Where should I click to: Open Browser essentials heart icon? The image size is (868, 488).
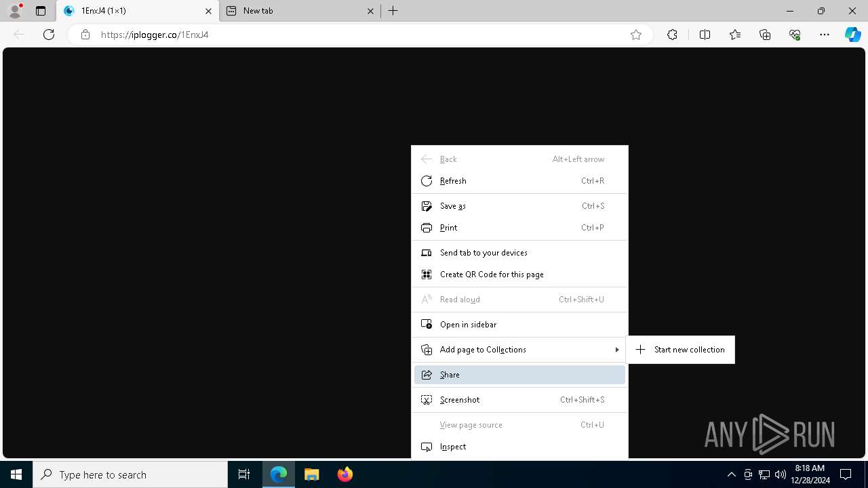pos(795,35)
